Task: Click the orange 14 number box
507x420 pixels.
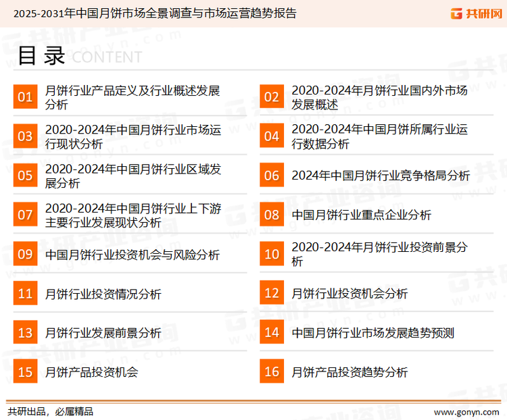Action: click(272, 332)
